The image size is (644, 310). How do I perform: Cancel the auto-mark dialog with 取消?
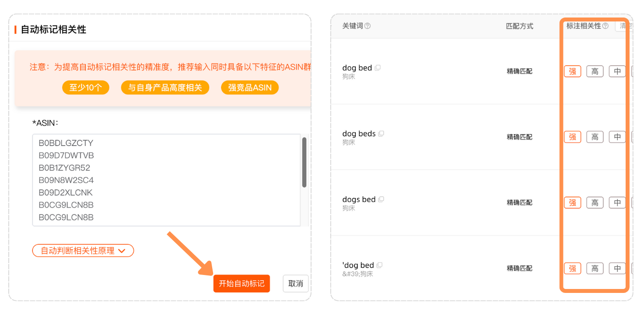[296, 284]
